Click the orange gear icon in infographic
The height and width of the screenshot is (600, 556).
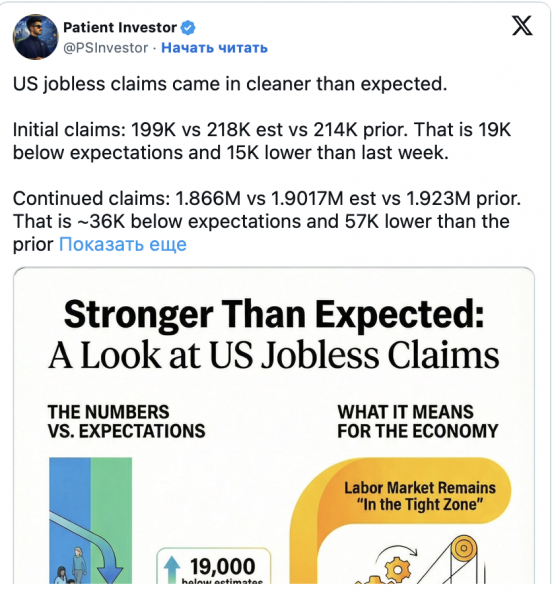pyautogui.click(x=398, y=570)
